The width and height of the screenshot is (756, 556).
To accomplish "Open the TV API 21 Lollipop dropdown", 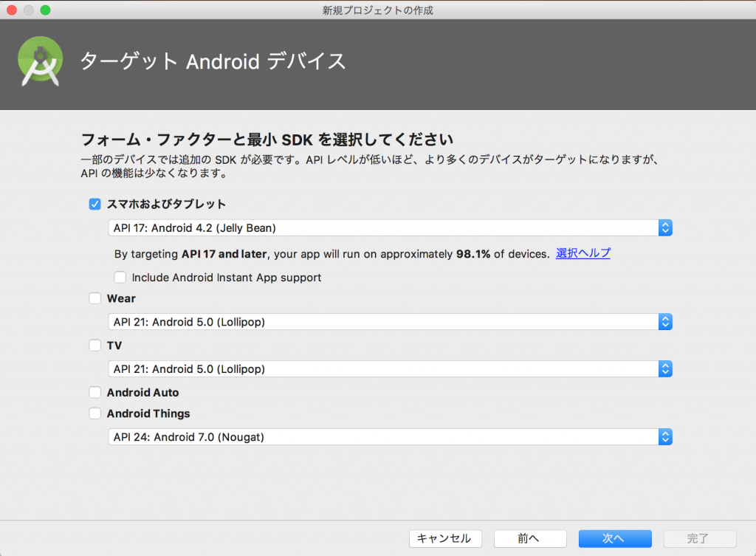I will (390, 369).
